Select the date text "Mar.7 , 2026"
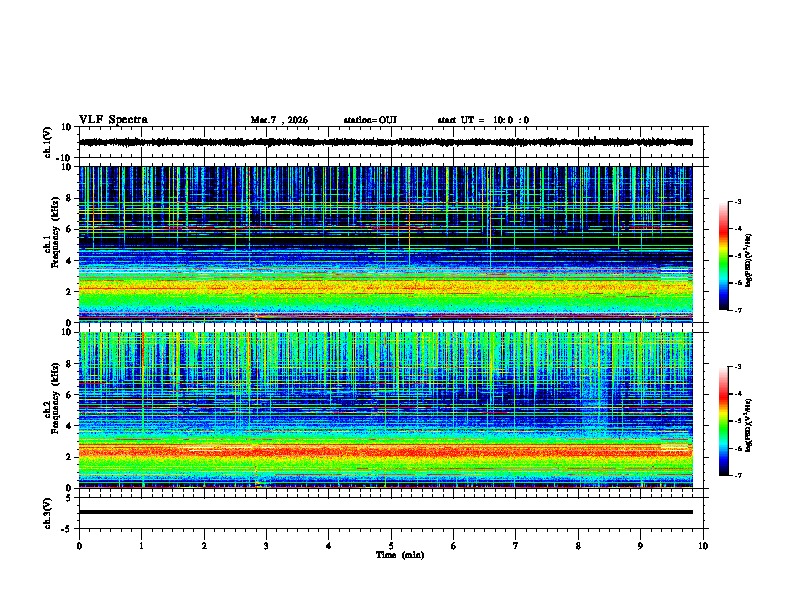 [x=279, y=120]
